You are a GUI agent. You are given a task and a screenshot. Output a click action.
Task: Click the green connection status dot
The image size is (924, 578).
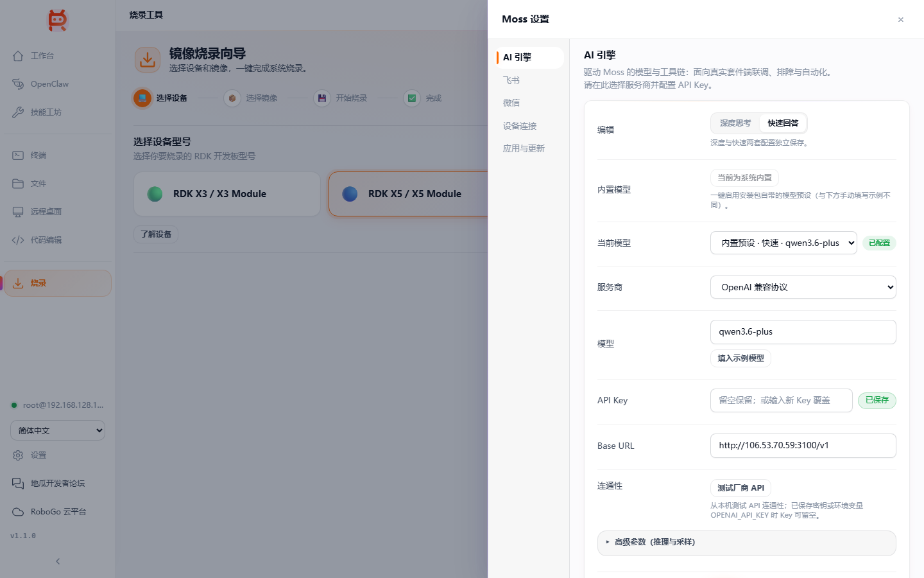coord(14,405)
